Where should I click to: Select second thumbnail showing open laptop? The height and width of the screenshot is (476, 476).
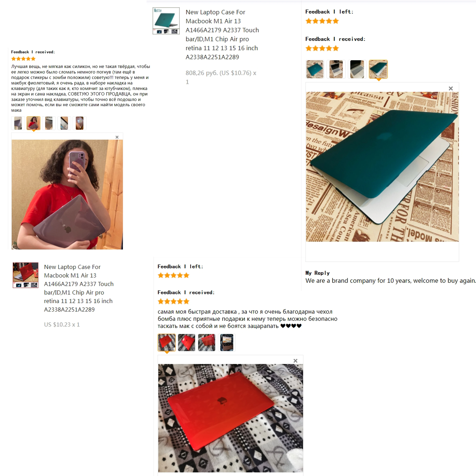click(336, 69)
